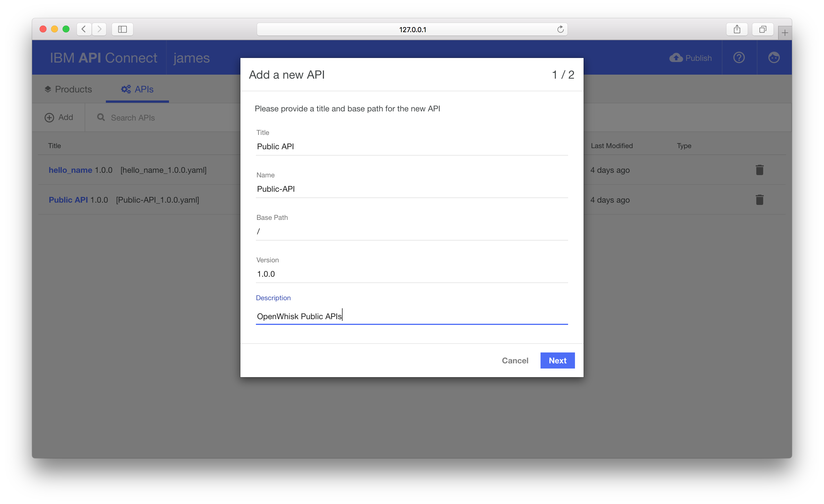
Task: Delete Public API 1.0.0 using its trash icon
Action: point(759,200)
